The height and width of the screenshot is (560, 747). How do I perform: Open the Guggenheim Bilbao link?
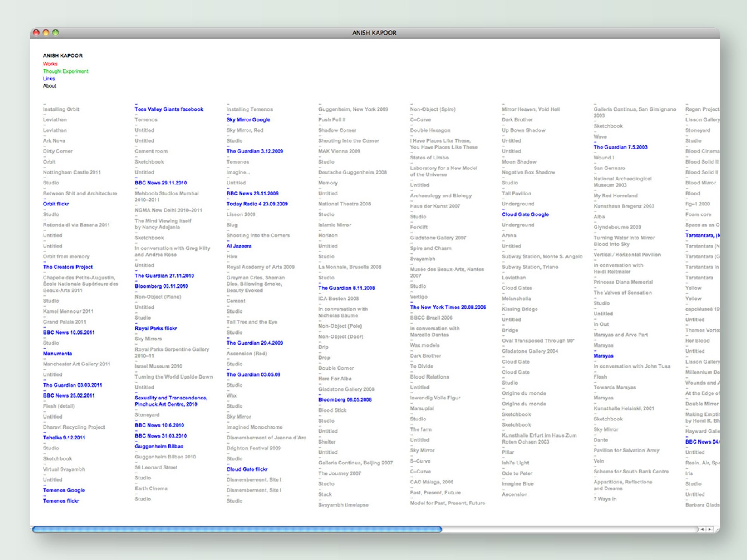159,447
